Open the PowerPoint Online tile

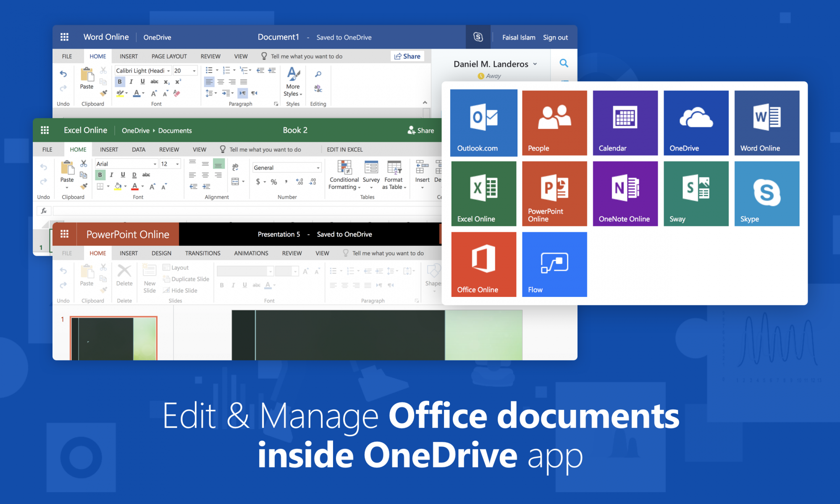[x=554, y=194]
